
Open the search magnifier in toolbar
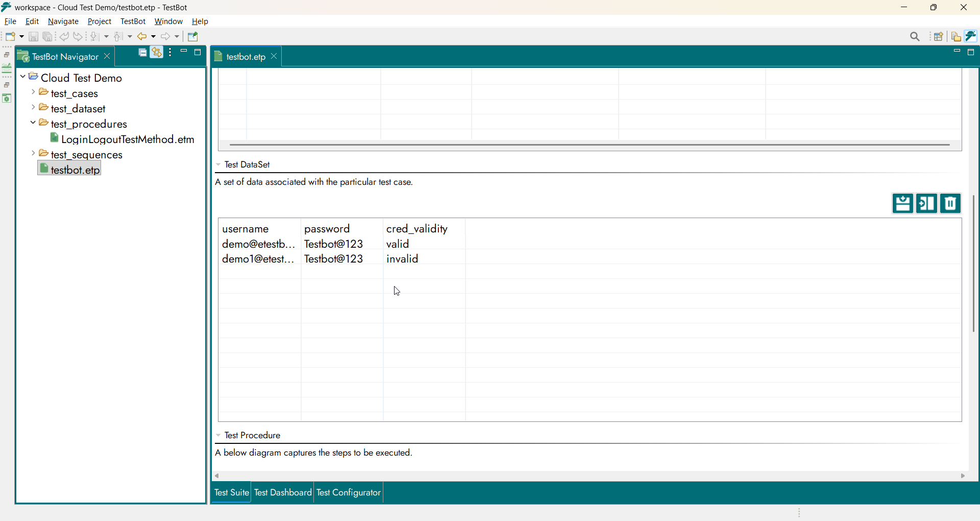(915, 37)
